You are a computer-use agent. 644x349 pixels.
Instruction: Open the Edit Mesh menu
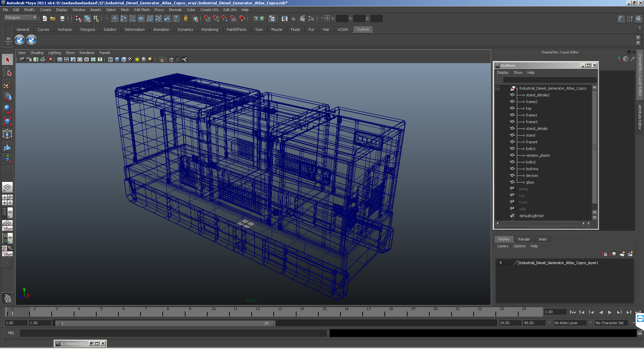point(142,10)
